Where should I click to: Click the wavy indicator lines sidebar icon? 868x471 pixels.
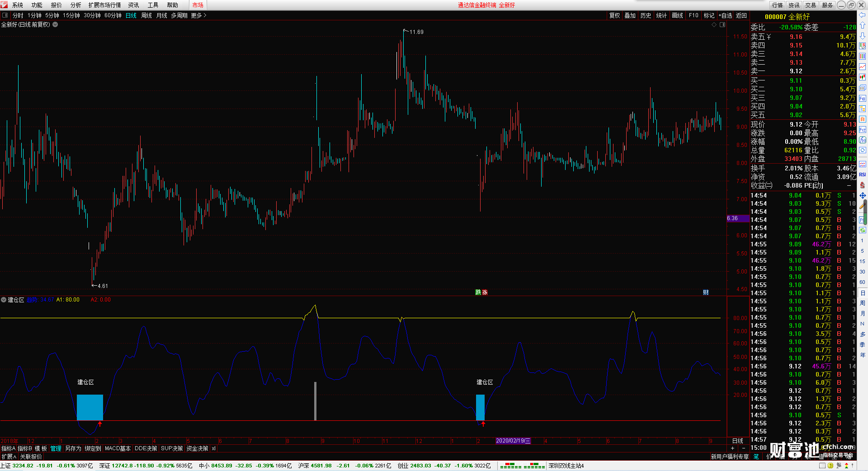point(863,164)
